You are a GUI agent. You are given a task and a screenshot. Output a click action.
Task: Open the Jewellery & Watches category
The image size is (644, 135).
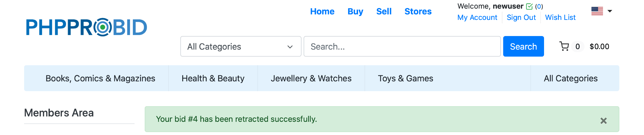[x=311, y=78]
